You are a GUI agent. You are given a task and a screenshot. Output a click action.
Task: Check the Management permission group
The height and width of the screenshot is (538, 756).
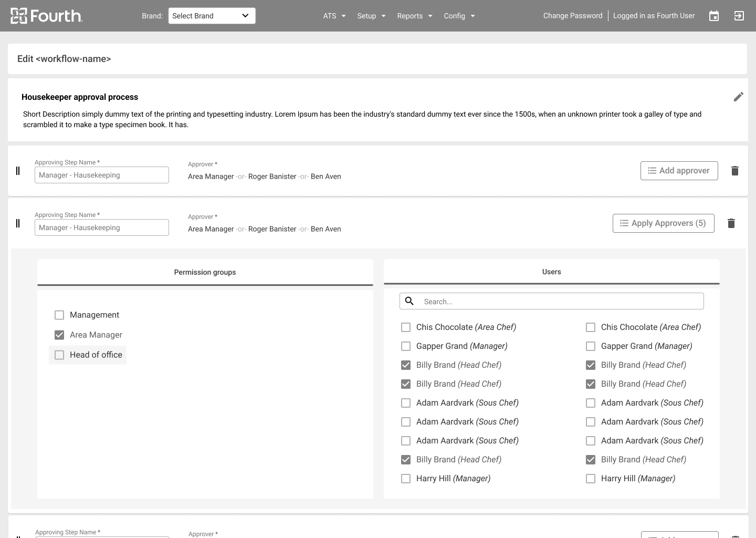point(59,315)
